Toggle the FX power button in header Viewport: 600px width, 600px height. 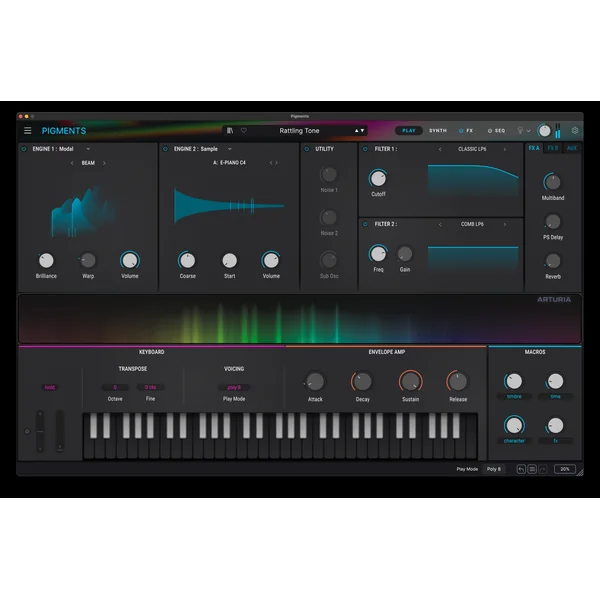[461, 130]
